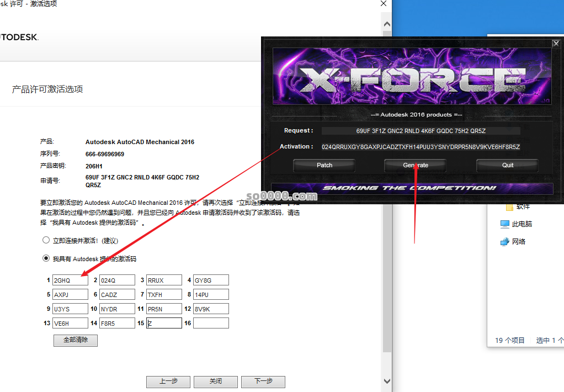Focus the empty input box 16
The height and width of the screenshot is (392, 564).
pos(211,324)
